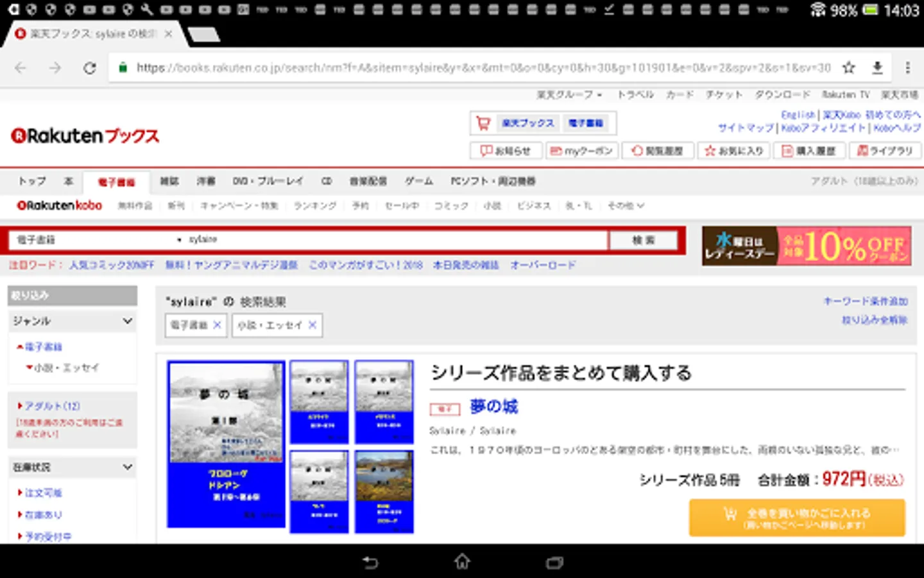Open 閲覧履歴 browsing history
This screenshot has width=924, height=578.
658,151
